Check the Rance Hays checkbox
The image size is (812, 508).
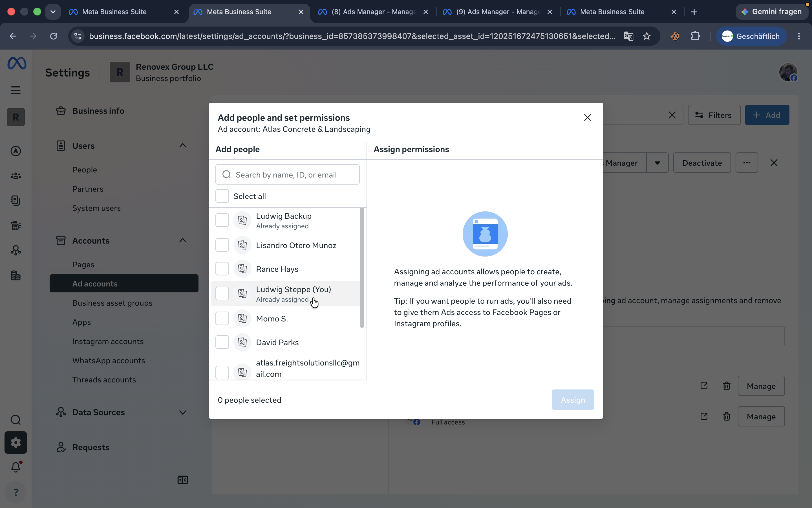click(222, 269)
